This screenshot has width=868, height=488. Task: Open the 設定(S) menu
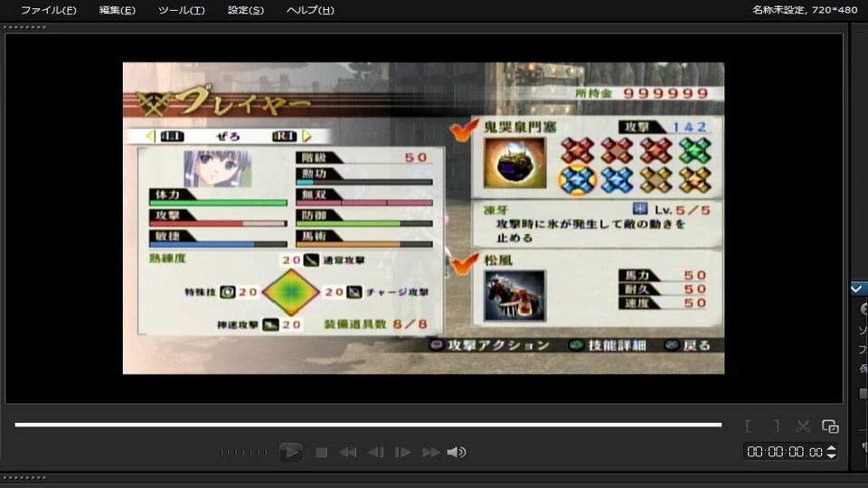[x=246, y=10]
